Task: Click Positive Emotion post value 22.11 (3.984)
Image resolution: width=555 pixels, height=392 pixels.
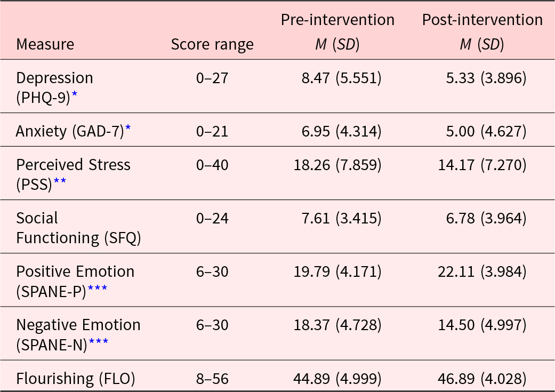Action: click(x=482, y=271)
